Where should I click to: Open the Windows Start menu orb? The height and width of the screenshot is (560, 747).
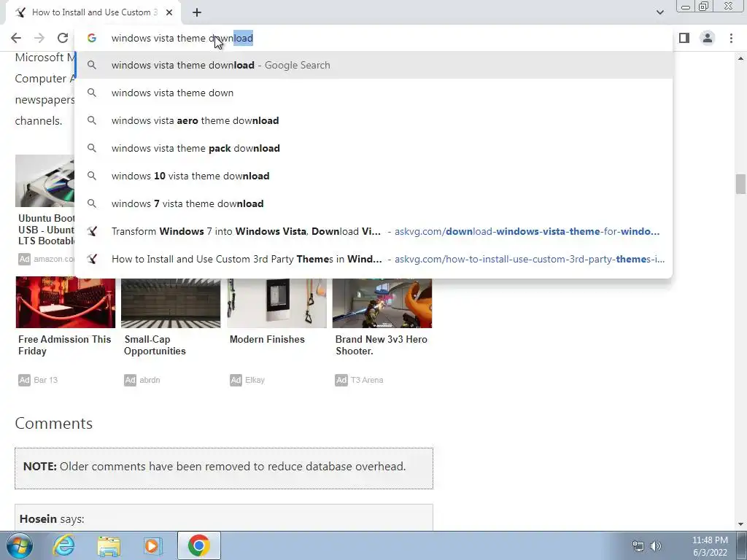[20, 545]
